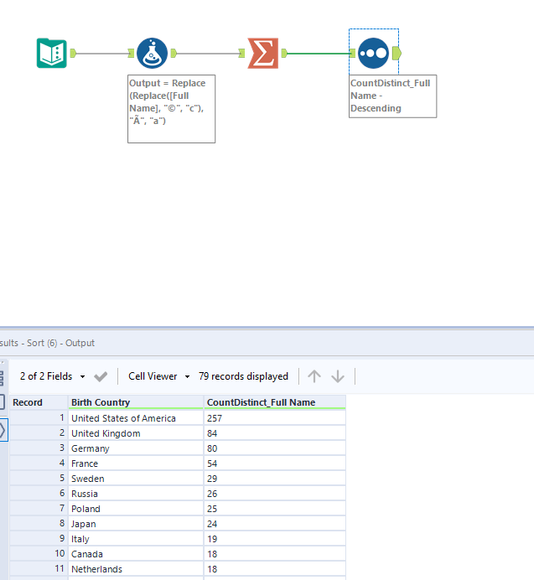Click the green connection line to Sort tool
Viewport: 534px width, 580px height.
(x=318, y=53)
